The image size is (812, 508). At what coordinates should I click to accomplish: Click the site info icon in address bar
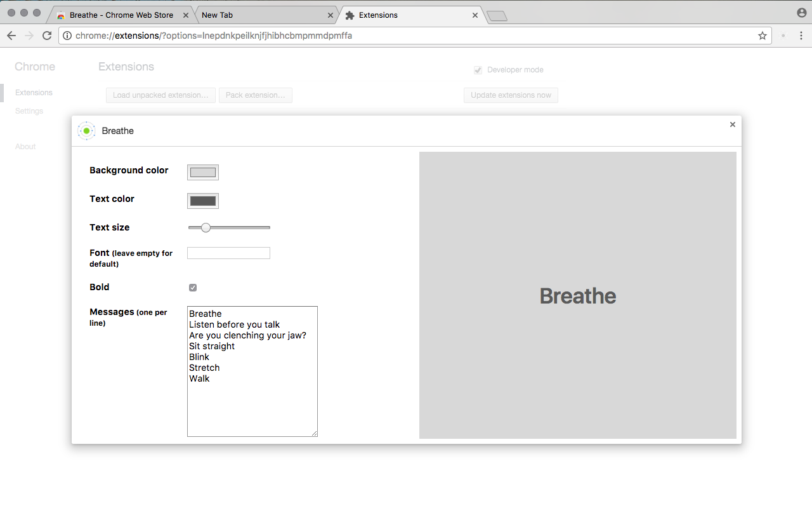click(67, 36)
